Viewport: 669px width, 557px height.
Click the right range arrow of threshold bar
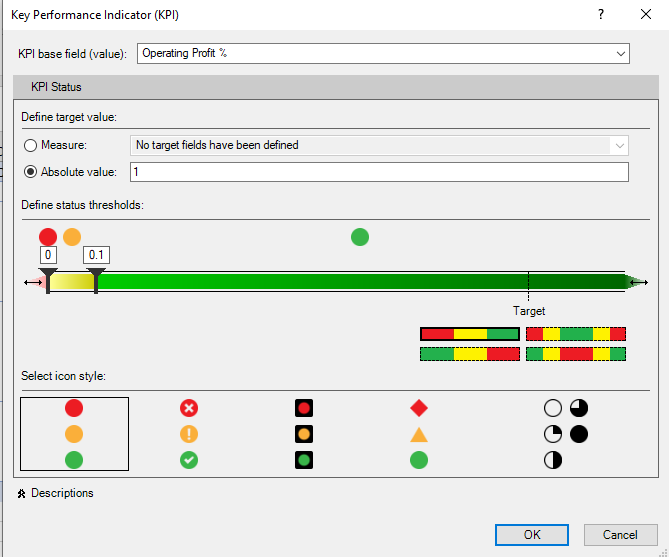(x=639, y=282)
